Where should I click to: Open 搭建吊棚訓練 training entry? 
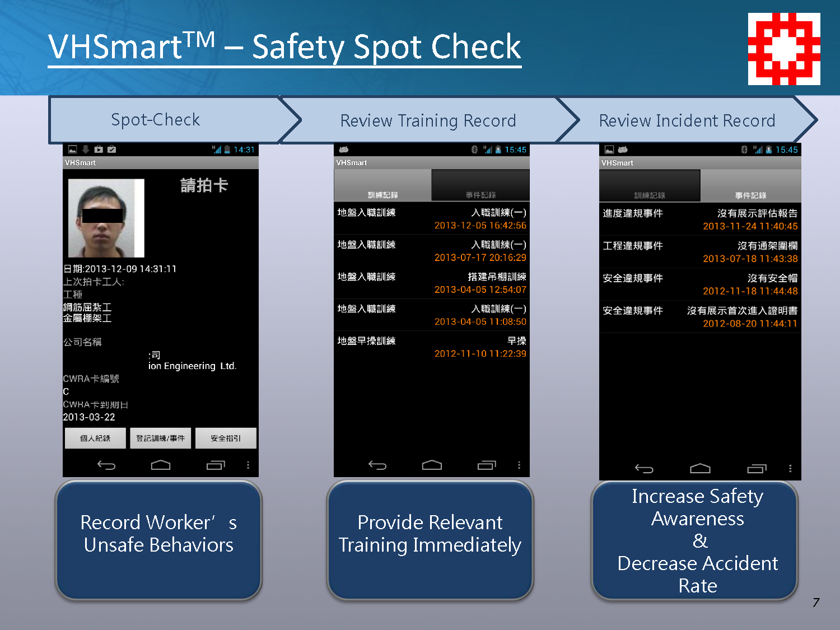point(432,282)
